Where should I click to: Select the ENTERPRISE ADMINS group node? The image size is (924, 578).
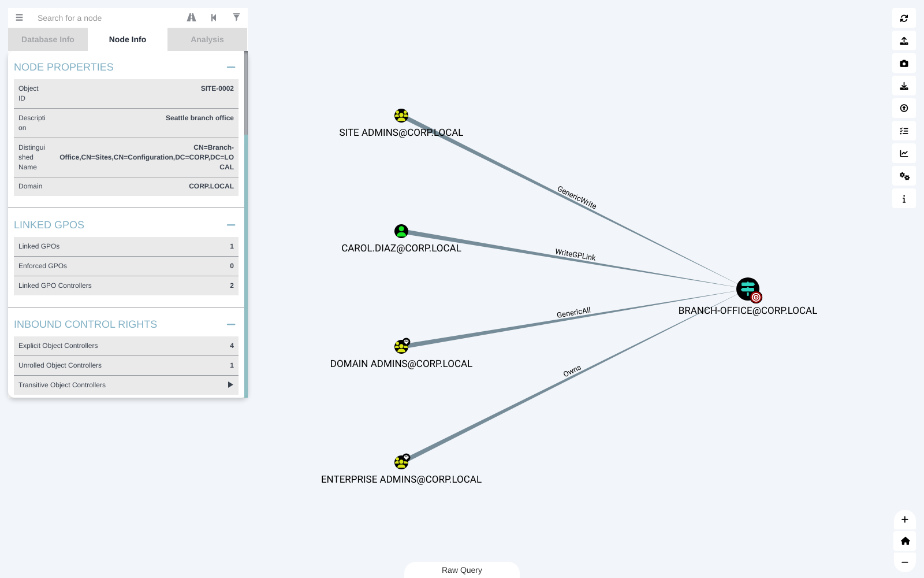401,462
